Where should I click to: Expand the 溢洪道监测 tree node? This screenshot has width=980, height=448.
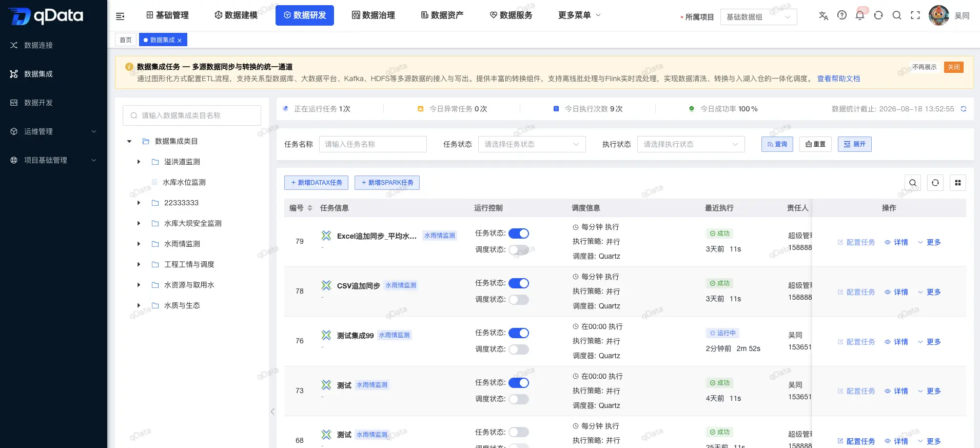tap(139, 162)
